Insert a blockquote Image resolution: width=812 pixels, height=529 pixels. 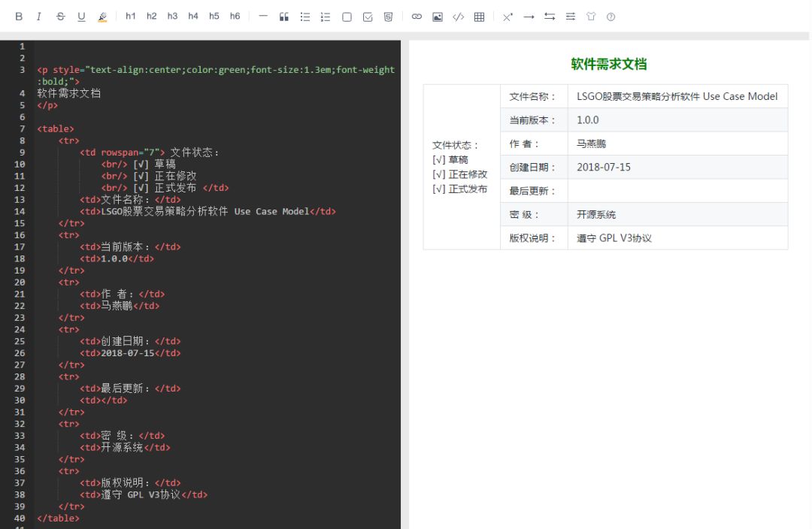[x=284, y=16]
